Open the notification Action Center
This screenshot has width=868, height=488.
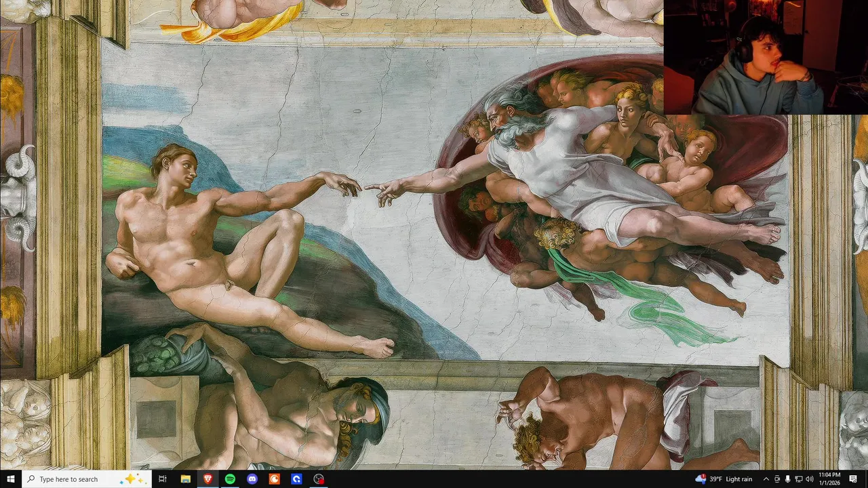tap(853, 479)
